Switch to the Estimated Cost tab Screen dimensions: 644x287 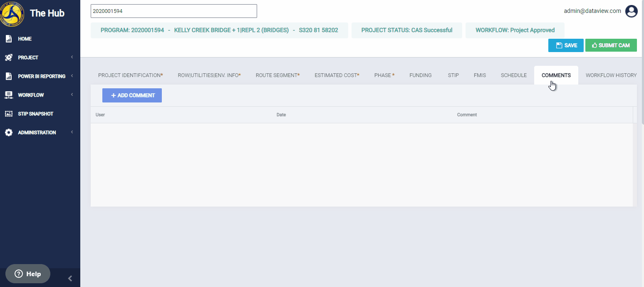coord(337,75)
